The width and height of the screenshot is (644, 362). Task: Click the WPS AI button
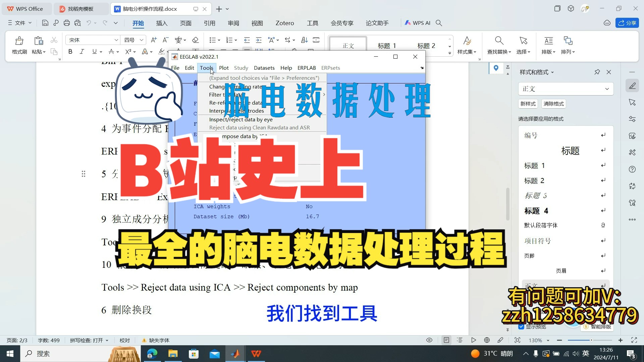point(418,23)
